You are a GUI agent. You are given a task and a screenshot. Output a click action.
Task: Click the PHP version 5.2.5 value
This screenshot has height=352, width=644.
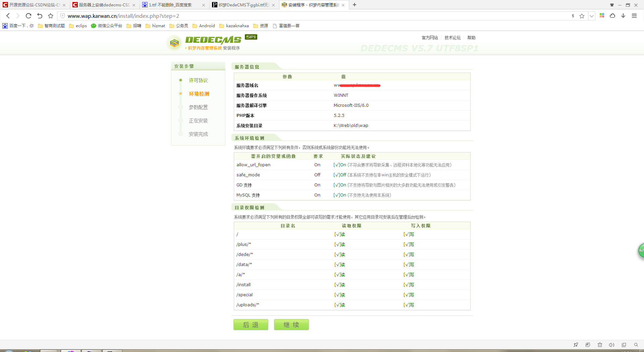point(339,115)
